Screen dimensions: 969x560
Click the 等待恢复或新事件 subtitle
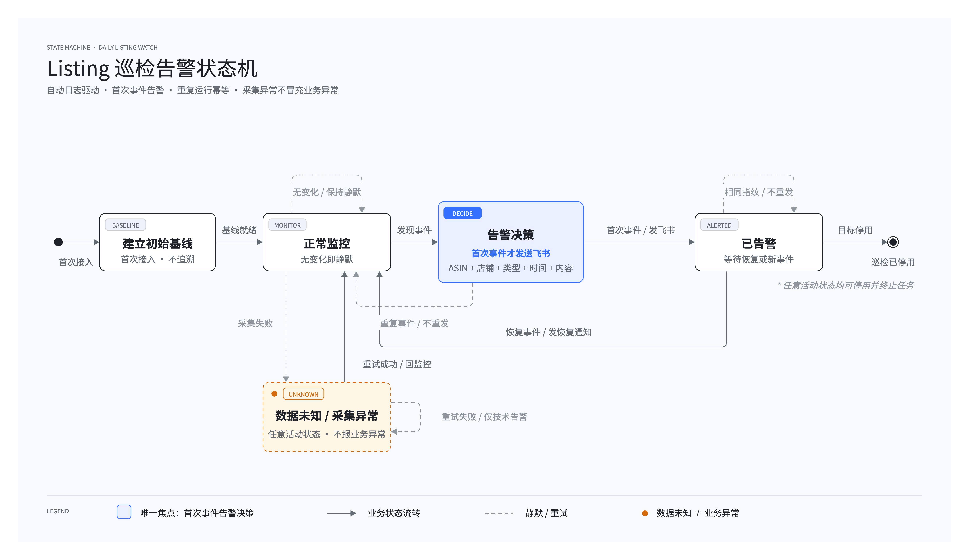click(x=759, y=259)
